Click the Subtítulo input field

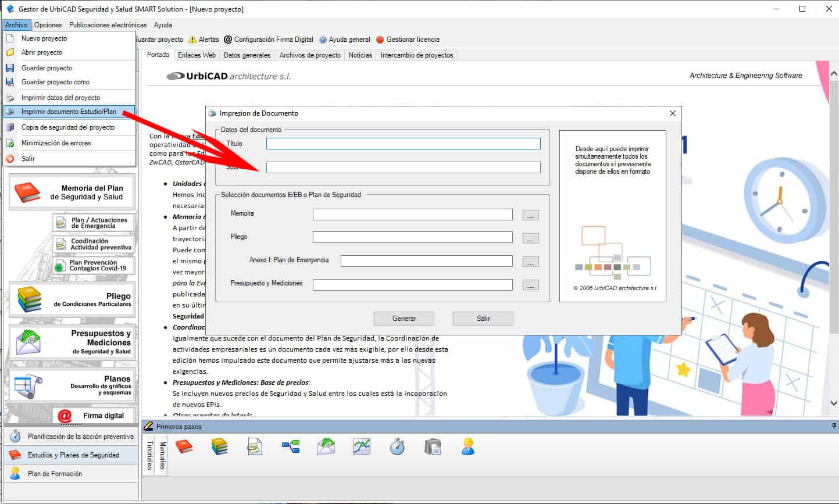(x=404, y=167)
